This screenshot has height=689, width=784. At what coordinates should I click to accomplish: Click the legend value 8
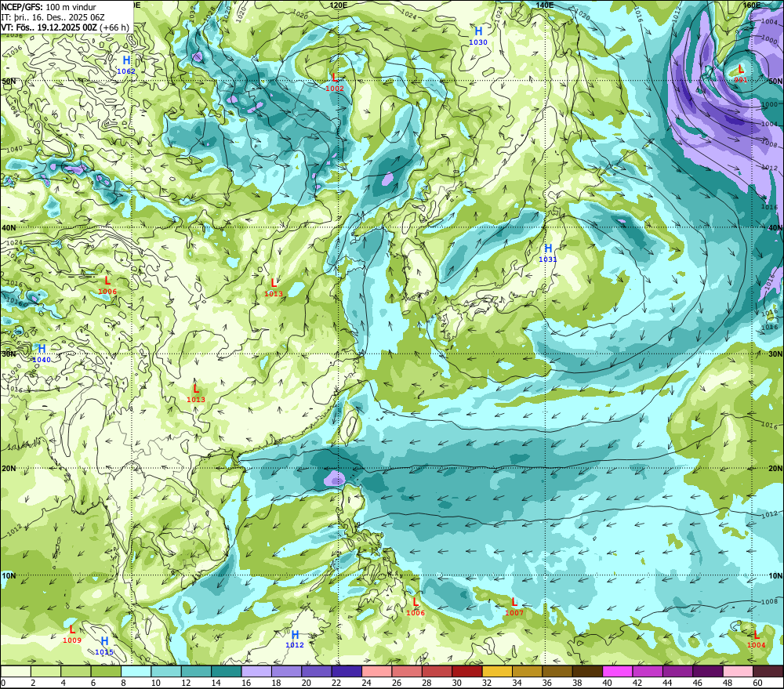(124, 683)
